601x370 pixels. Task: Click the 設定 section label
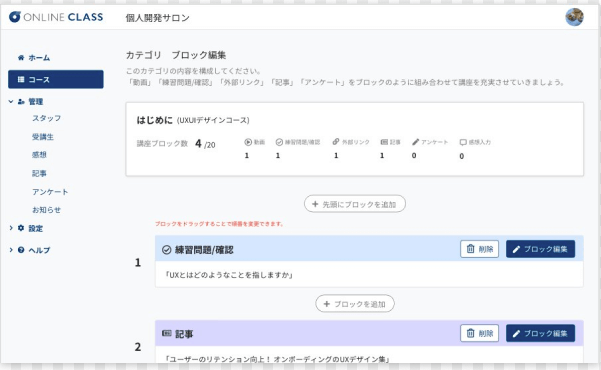36,229
